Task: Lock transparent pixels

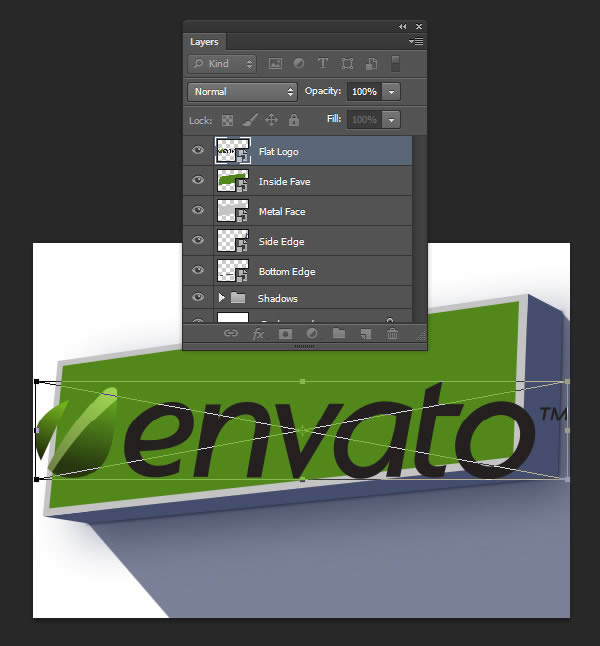Action: pyautogui.click(x=227, y=120)
